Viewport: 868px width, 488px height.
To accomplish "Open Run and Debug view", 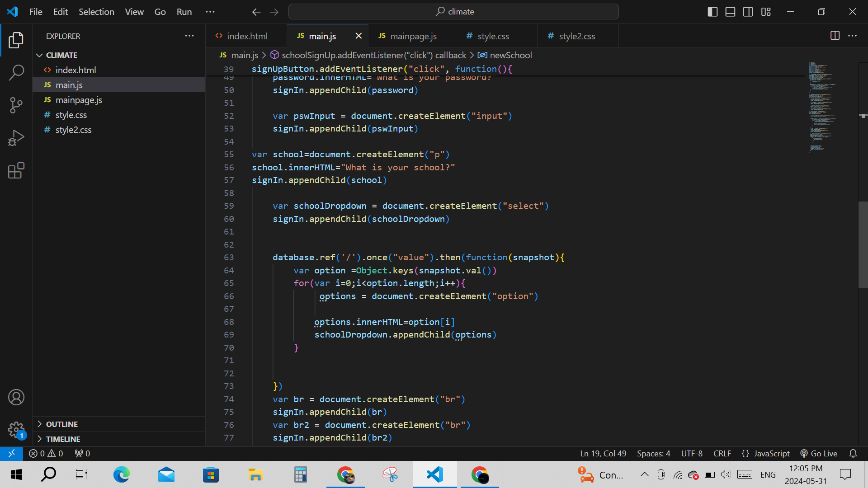I will [16, 138].
